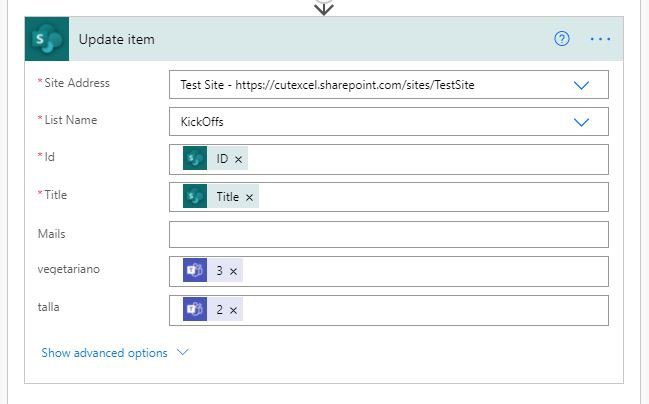The image size is (649, 404).
Task: Remove the ID dynamic content token
Action: pyautogui.click(x=238, y=159)
